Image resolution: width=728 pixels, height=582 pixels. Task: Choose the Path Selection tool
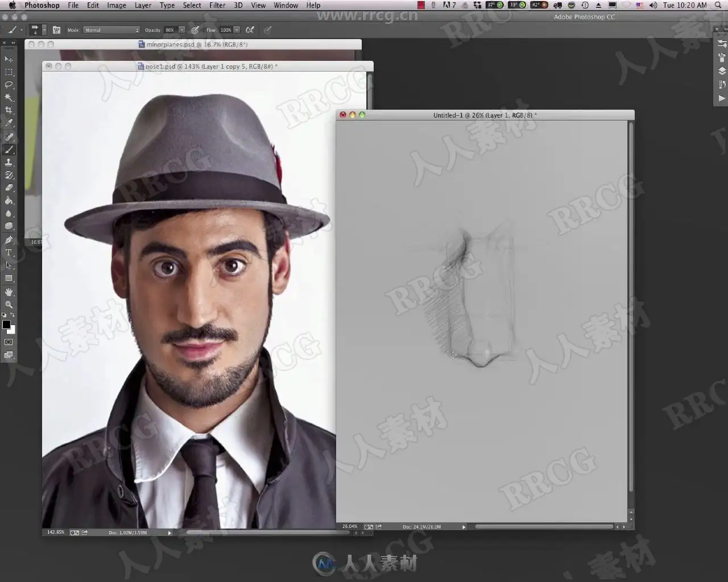click(x=9, y=265)
